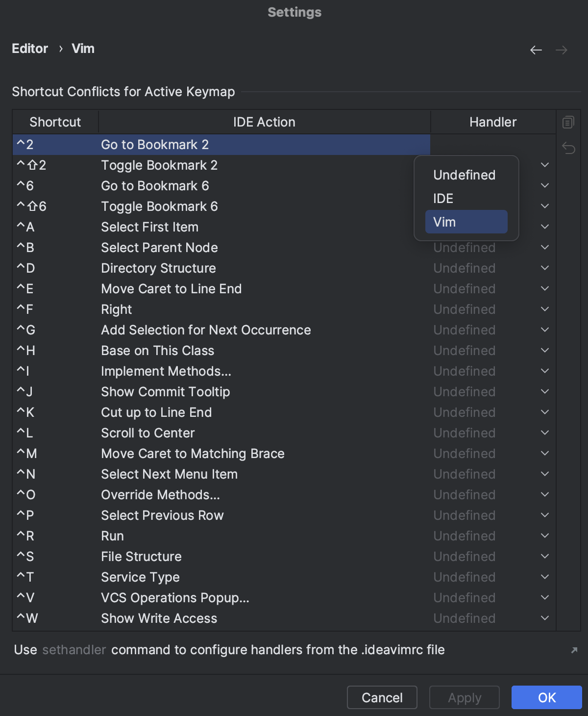Click the back navigation arrow
This screenshot has height=716, width=588.
pos(536,50)
